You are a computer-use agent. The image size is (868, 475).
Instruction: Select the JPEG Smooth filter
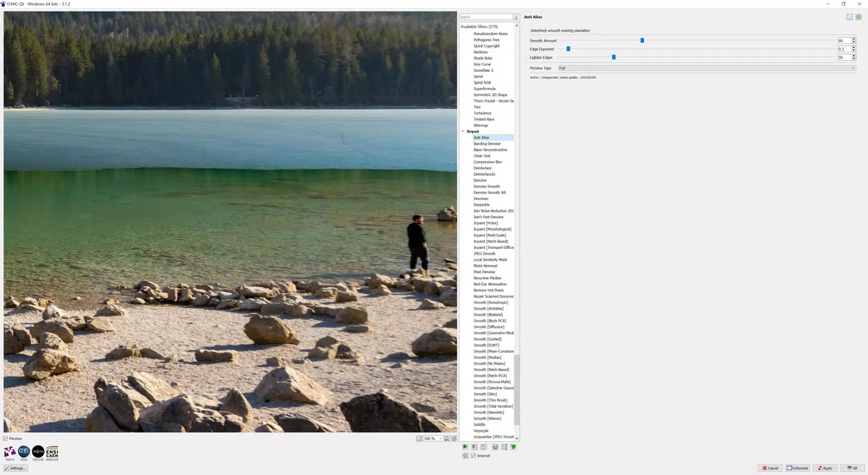click(484, 254)
